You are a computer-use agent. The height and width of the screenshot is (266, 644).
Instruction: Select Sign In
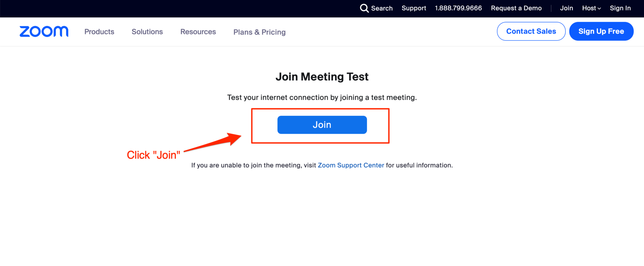[x=620, y=8]
